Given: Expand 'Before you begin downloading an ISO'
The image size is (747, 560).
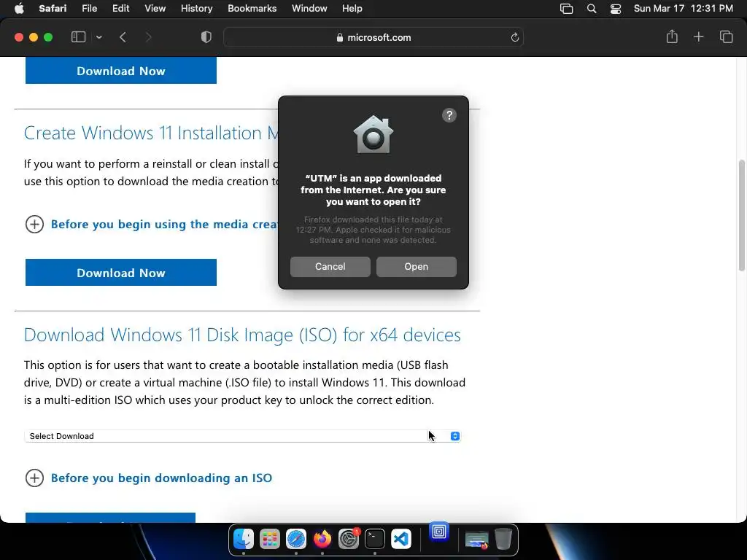Looking at the screenshot, I should (149, 478).
